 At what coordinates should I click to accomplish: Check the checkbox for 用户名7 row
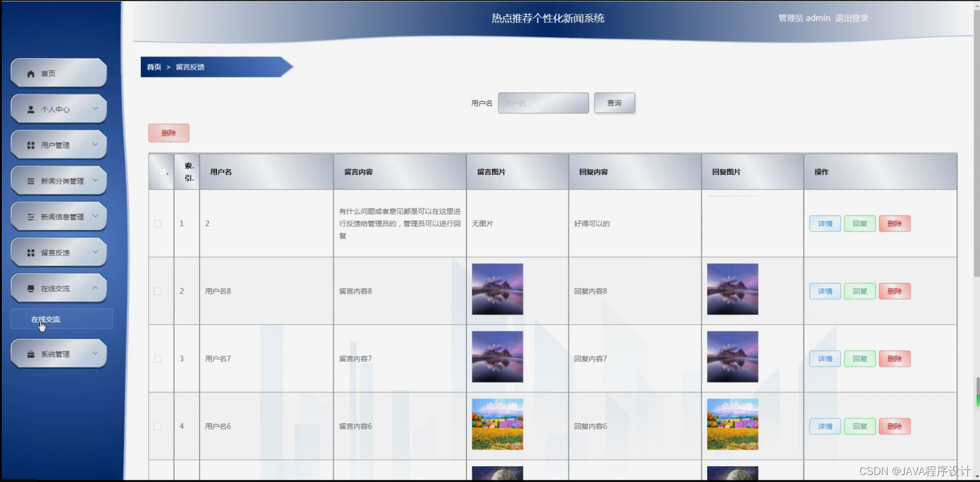[x=158, y=359]
